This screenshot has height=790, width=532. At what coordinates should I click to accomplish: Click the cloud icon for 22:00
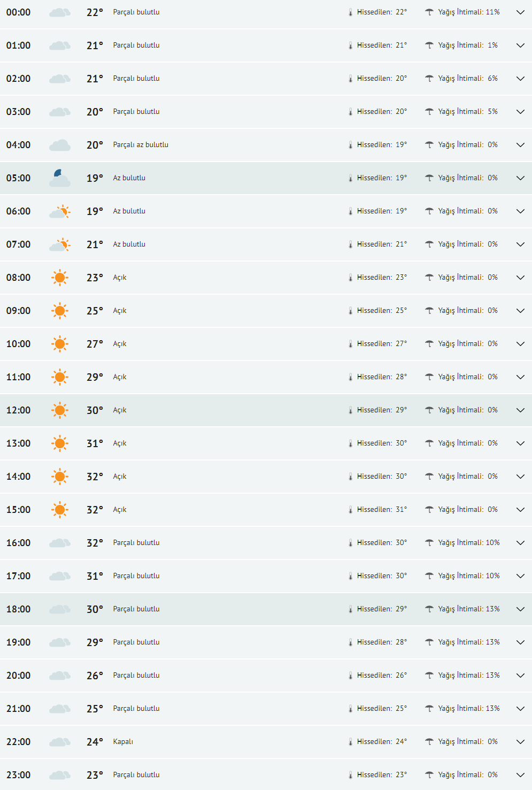[60, 742]
